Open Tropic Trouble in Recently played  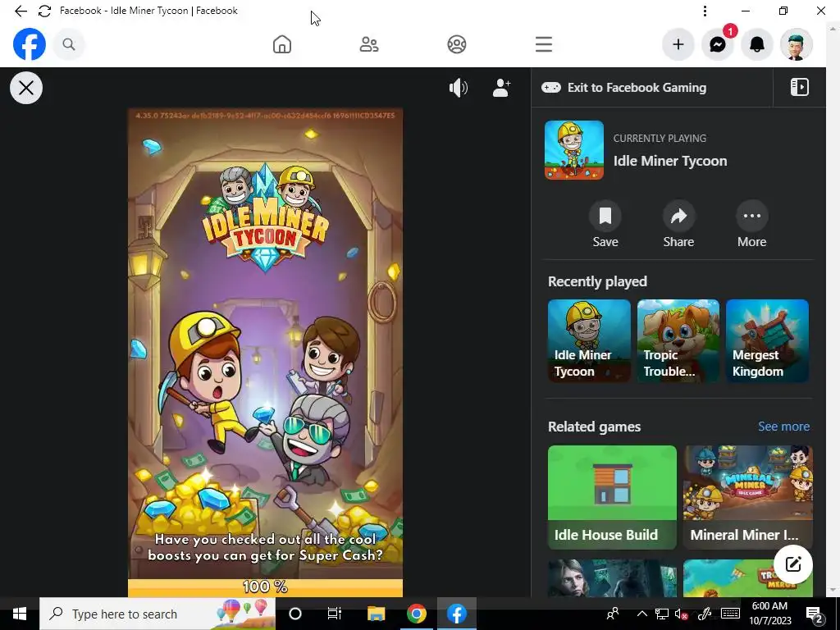(678, 340)
